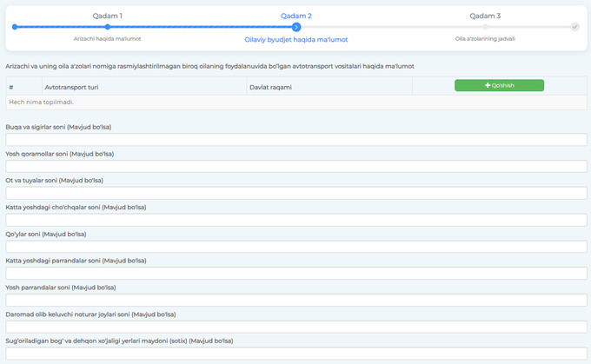Image resolution: width=591 pixels, height=364 pixels.
Task: Focus the Buqa va sigirlar soni field
Action: click(x=296, y=140)
